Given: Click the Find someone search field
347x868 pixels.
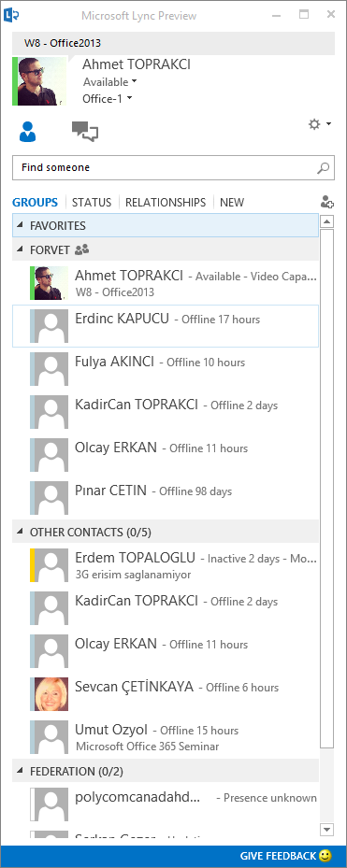Looking at the screenshot, I should pos(174,167).
